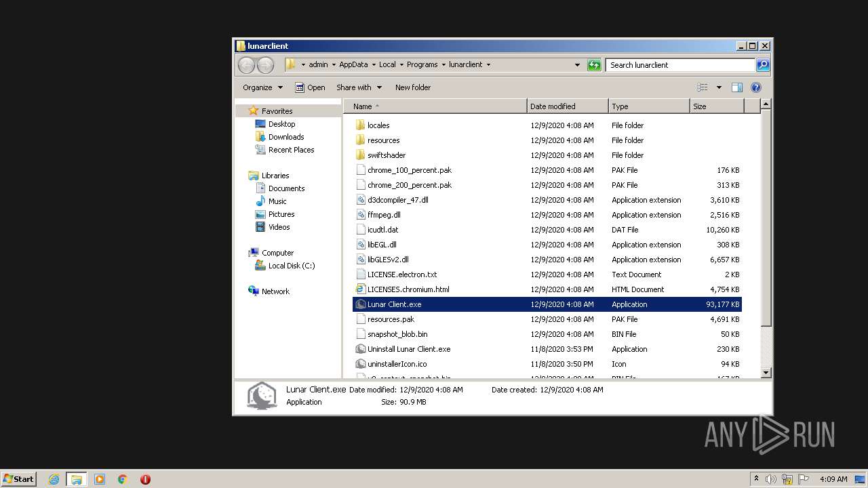Viewport: 868px width, 488px height.
Task: Click the d3dcompiler_47.dll file icon
Action: pyautogui.click(x=361, y=200)
